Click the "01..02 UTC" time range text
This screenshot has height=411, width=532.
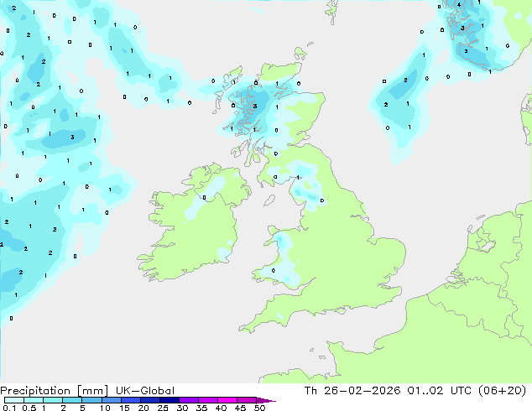[440, 391]
